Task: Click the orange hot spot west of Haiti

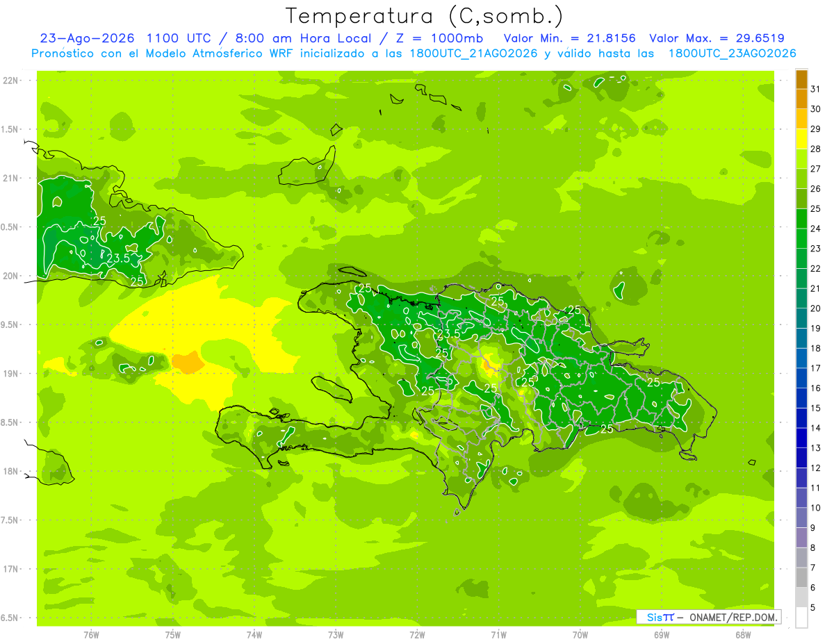Action: pos(187,362)
